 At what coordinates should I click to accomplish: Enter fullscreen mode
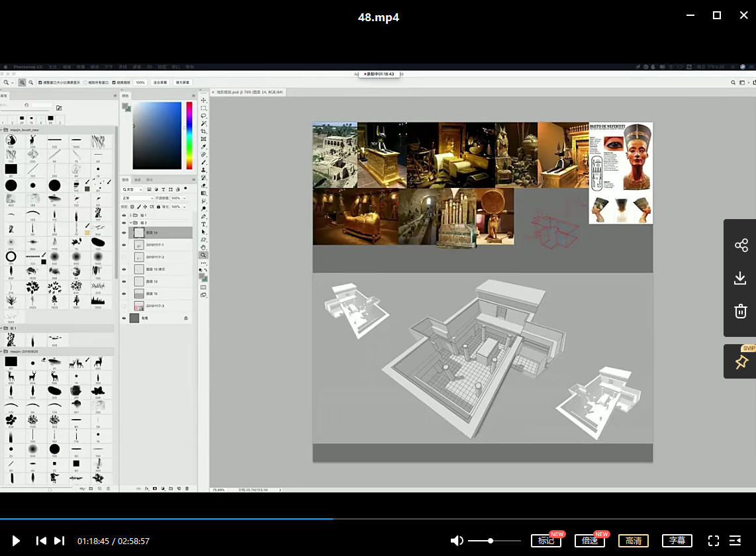[x=714, y=541]
